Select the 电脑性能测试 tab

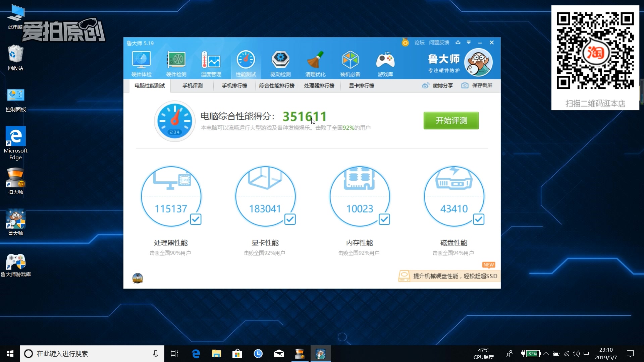point(150,86)
